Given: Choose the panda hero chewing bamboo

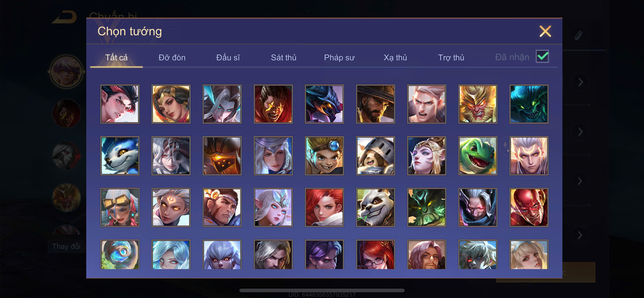Looking at the screenshot, I should [x=375, y=207].
